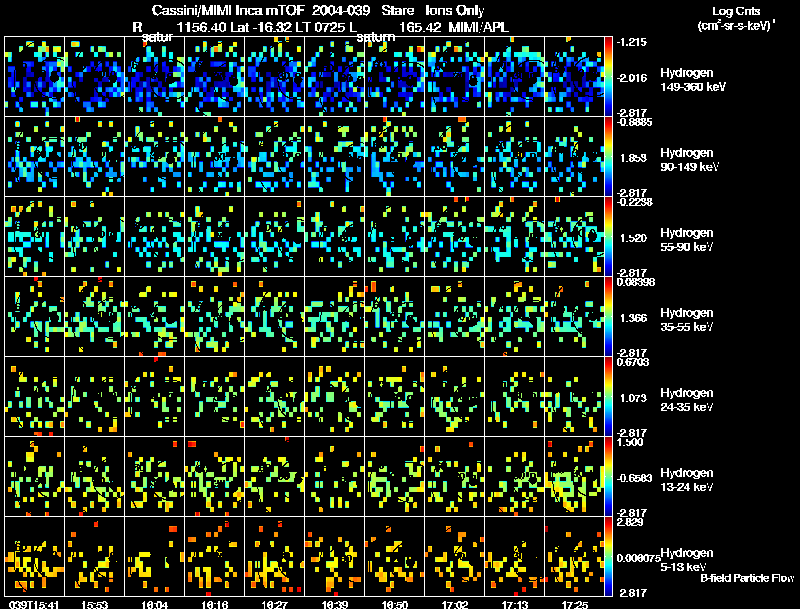Click the '165.42' header value
The height and width of the screenshot is (609, 800).
point(420,27)
